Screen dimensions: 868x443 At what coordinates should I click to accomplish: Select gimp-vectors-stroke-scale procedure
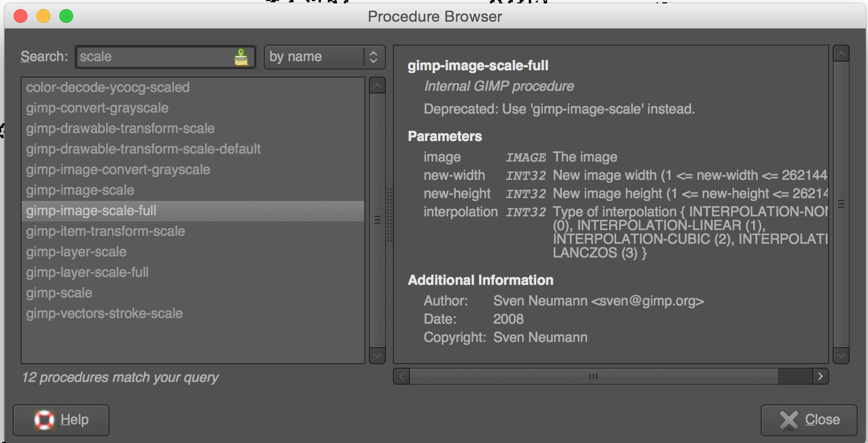(193, 313)
